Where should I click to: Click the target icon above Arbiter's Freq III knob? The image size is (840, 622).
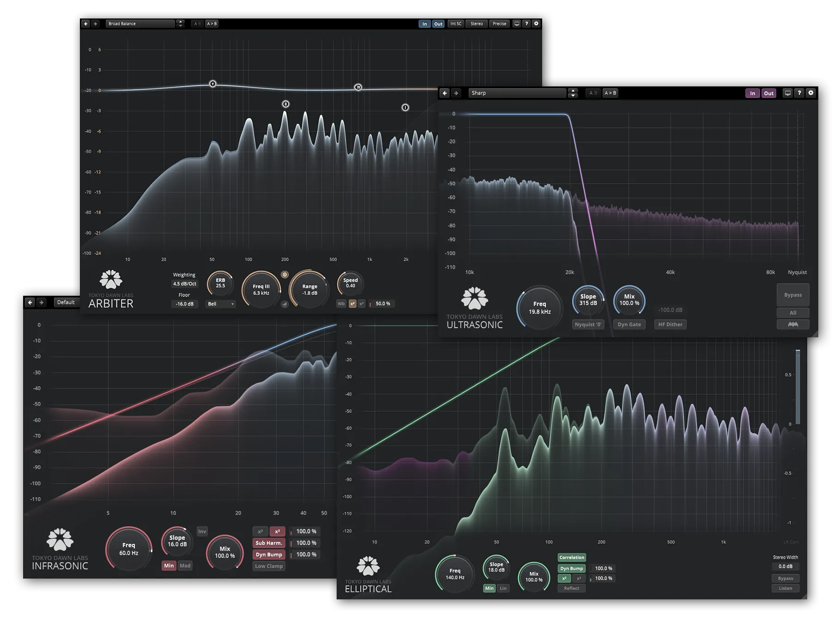tap(285, 274)
